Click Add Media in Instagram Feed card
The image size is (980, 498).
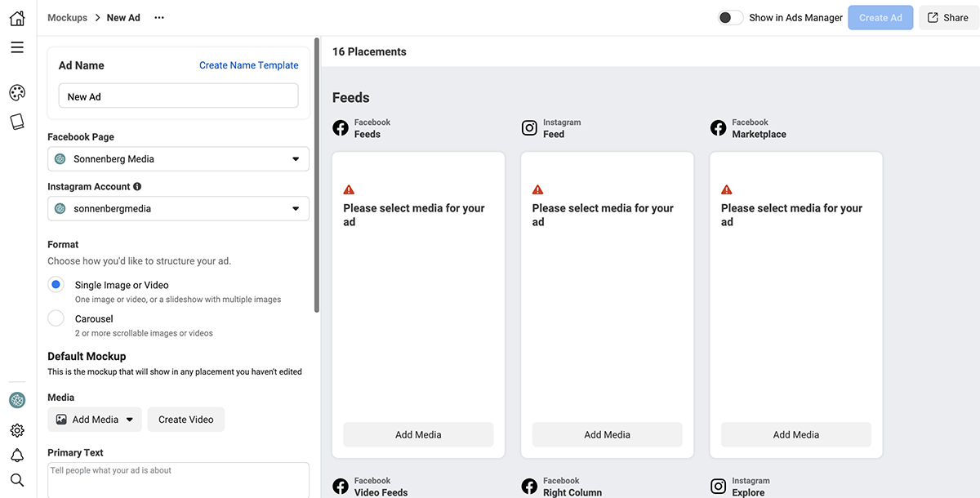[607, 435]
